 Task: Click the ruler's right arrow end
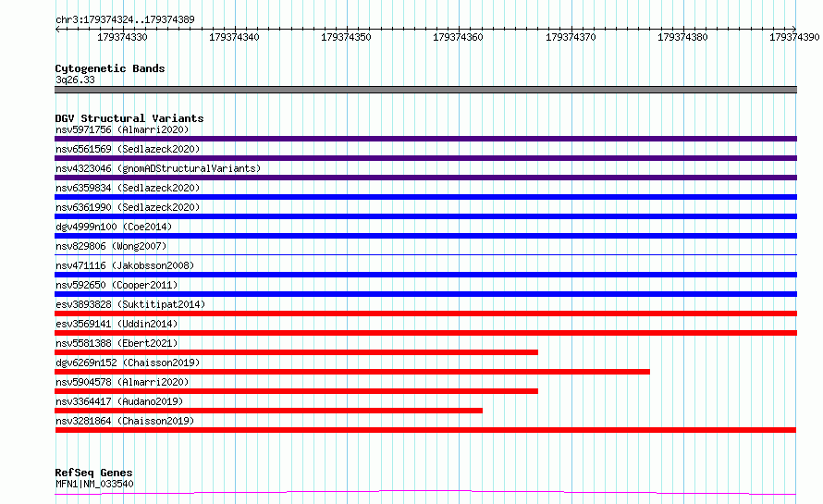pyautogui.click(x=794, y=29)
